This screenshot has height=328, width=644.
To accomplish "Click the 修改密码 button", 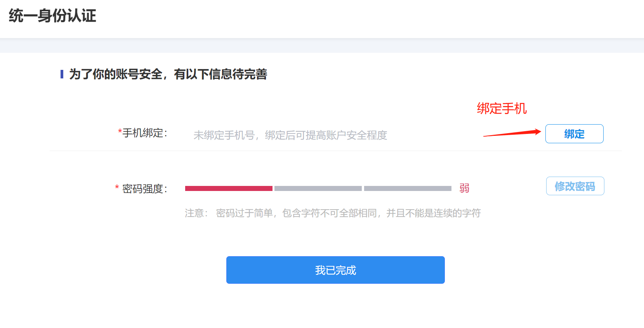I will click(x=575, y=186).
